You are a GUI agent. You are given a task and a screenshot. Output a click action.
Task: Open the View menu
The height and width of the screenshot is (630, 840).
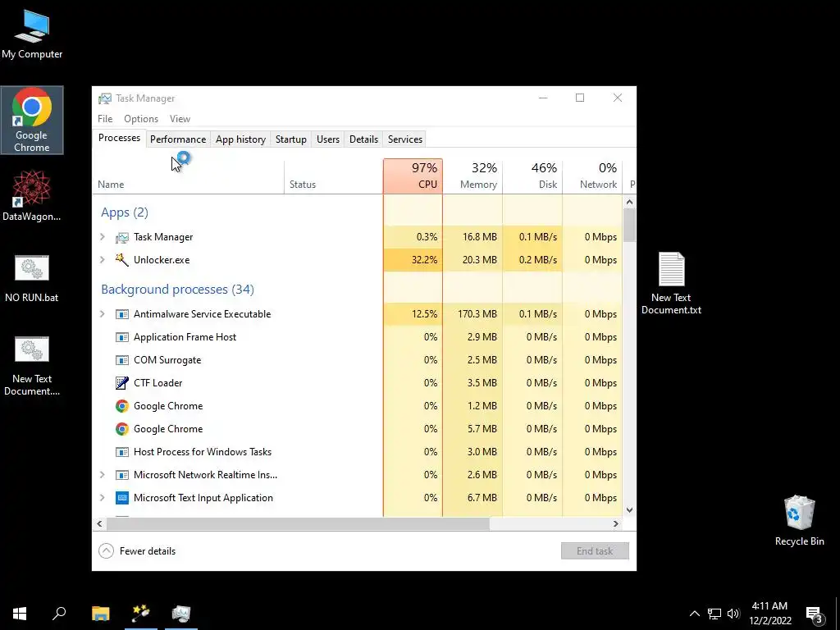180,119
